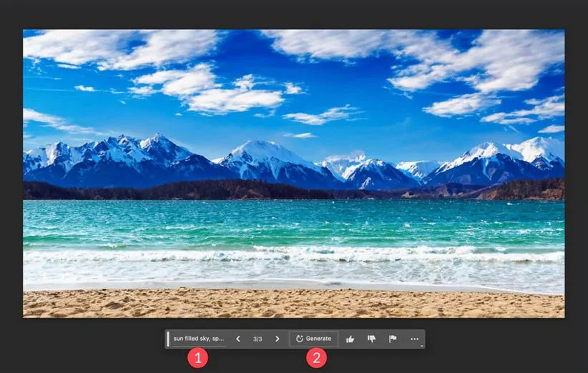The image size is (588, 373).
Task: Grab the taskbar drag handle at left edge
Action: pos(168,339)
